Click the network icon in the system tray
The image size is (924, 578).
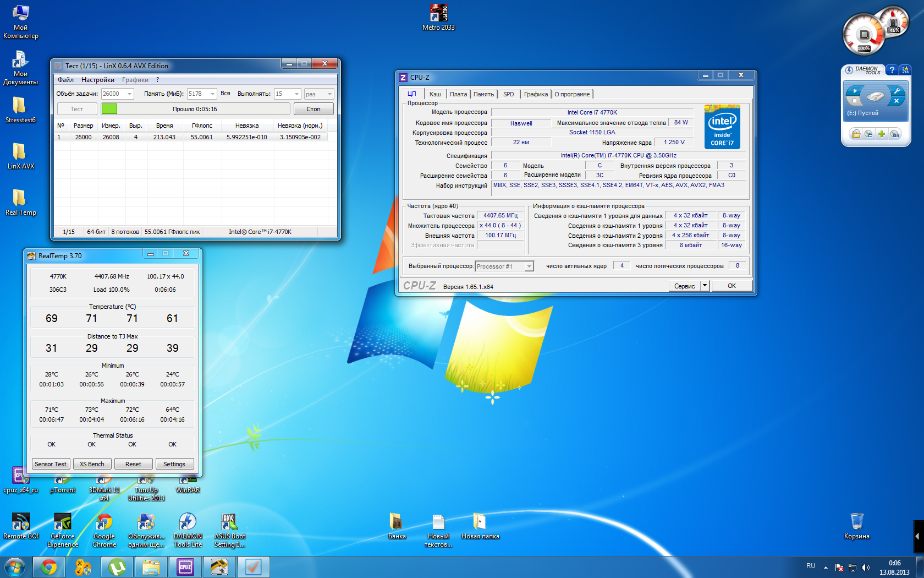tap(853, 568)
